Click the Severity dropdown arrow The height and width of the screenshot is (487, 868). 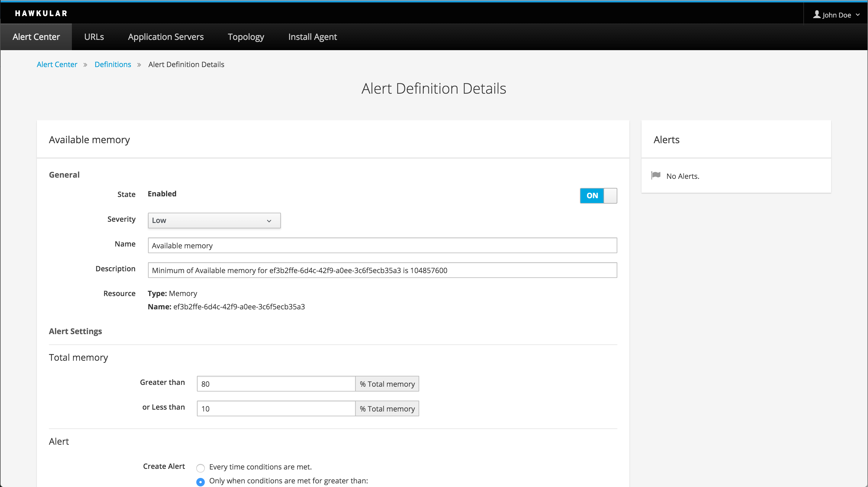click(269, 221)
